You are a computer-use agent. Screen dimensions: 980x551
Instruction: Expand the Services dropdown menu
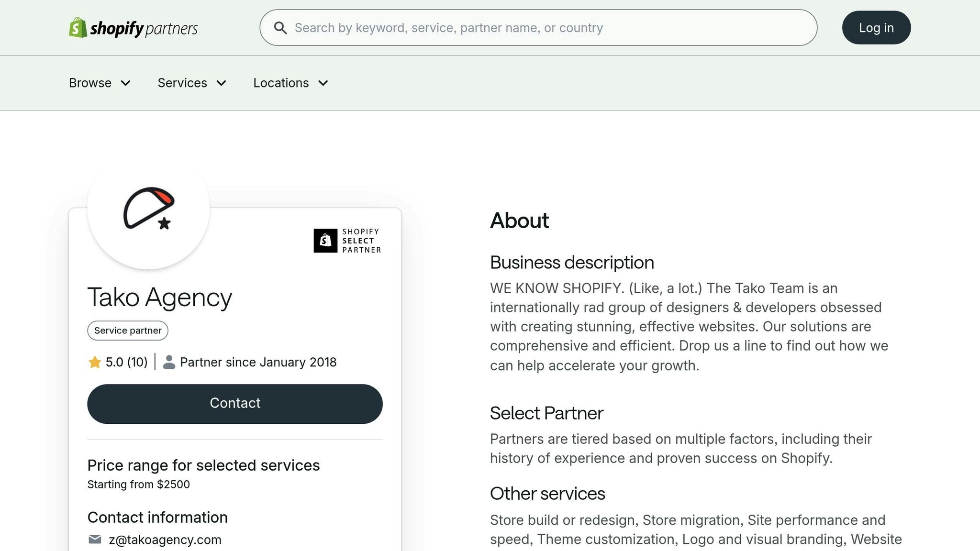192,83
